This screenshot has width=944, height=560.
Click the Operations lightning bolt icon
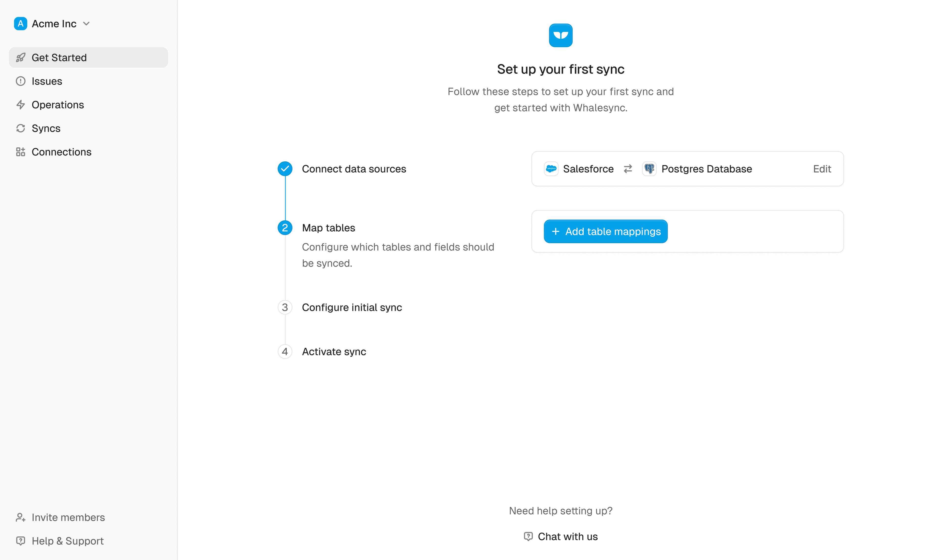(21, 105)
